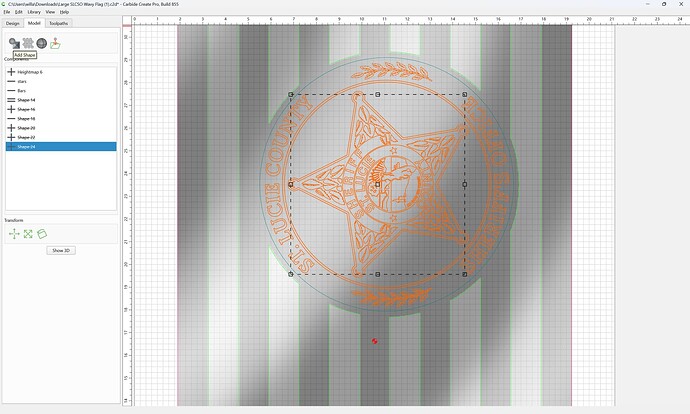The height and width of the screenshot is (414, 690).
Task: Switch to the Model tab
Action: coord(34,23)
